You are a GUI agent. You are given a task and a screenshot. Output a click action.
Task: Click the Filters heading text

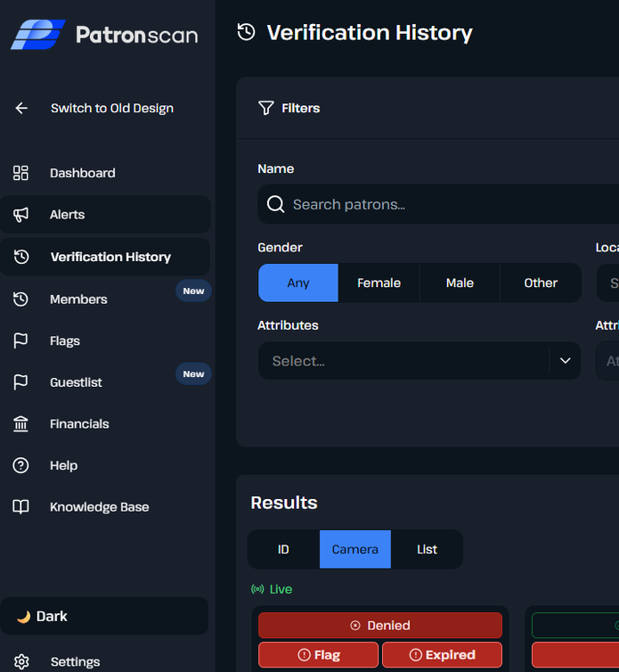[300, 108]
